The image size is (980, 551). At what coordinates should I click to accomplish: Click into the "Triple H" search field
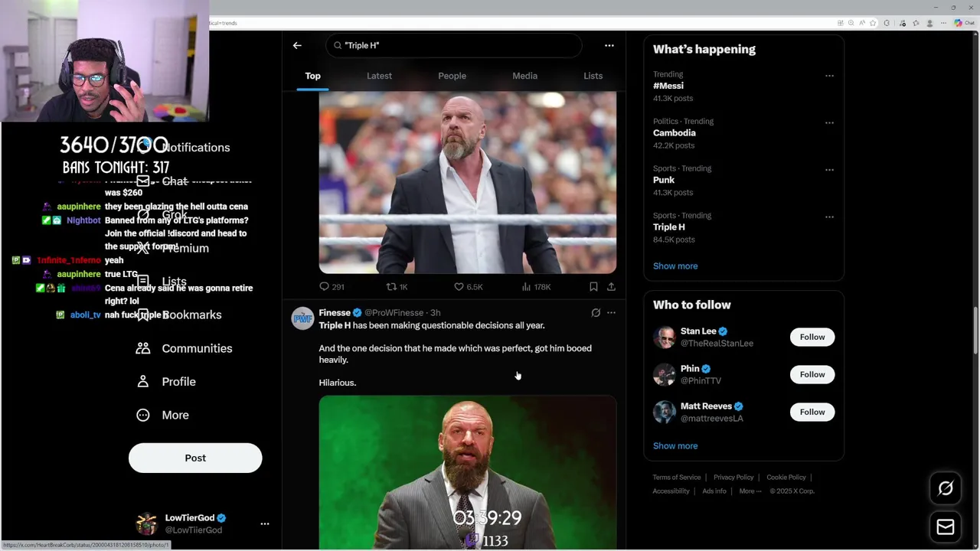454,45
